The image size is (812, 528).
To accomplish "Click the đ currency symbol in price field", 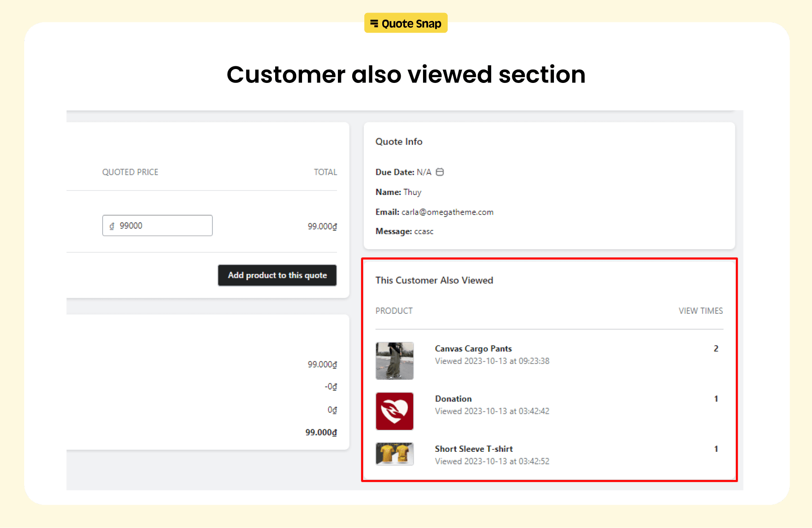I will pyautogui.click(x=112, y=225).
